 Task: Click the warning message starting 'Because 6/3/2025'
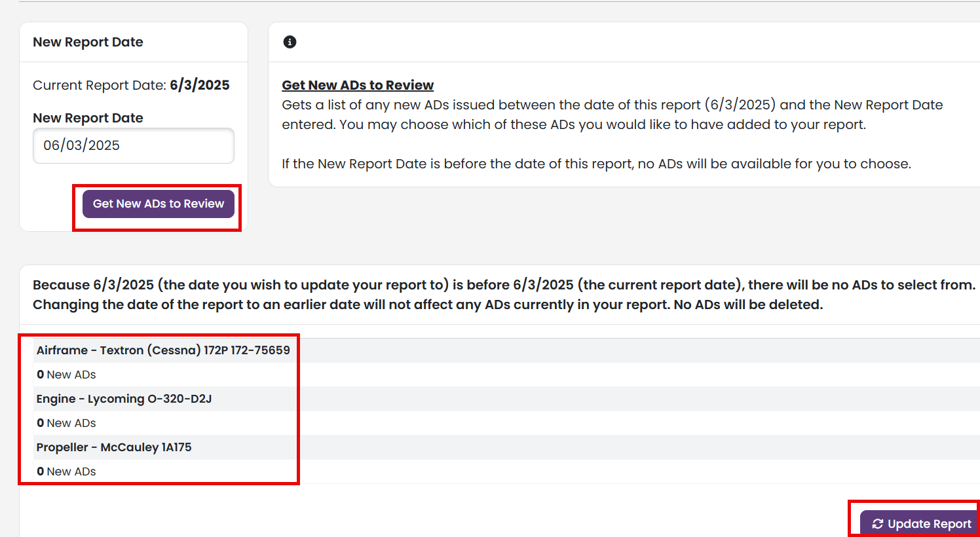click(504, 295)
